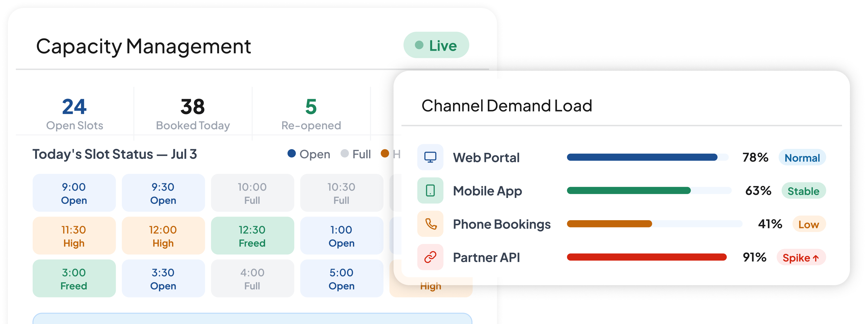This screenshot has width=868, height=324.
Task: Select the 1:00 Open slot
Action: (341, 236)
